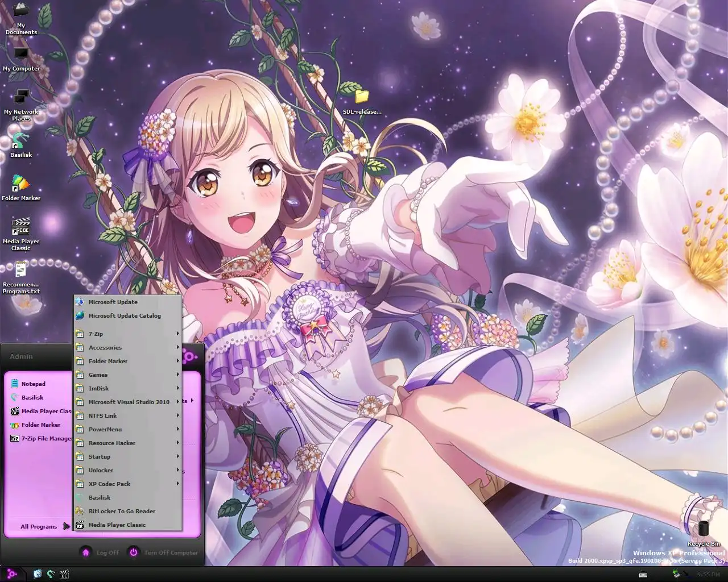
Task: Launch Basilisk from the quick launch bar
Action: coord(51,574)
